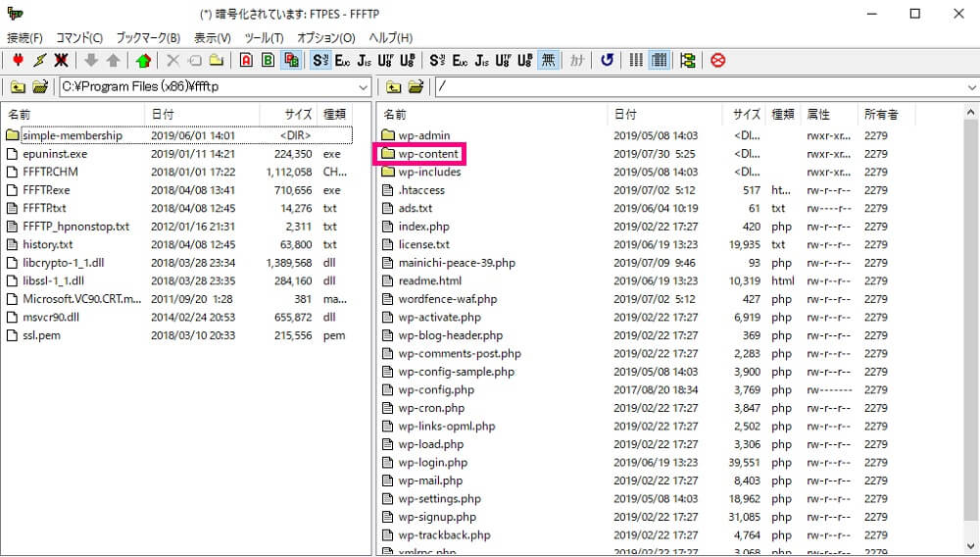Click the Refresh circular arrow icon
Screen dimensions: 980x557
[x=607, y=60]
